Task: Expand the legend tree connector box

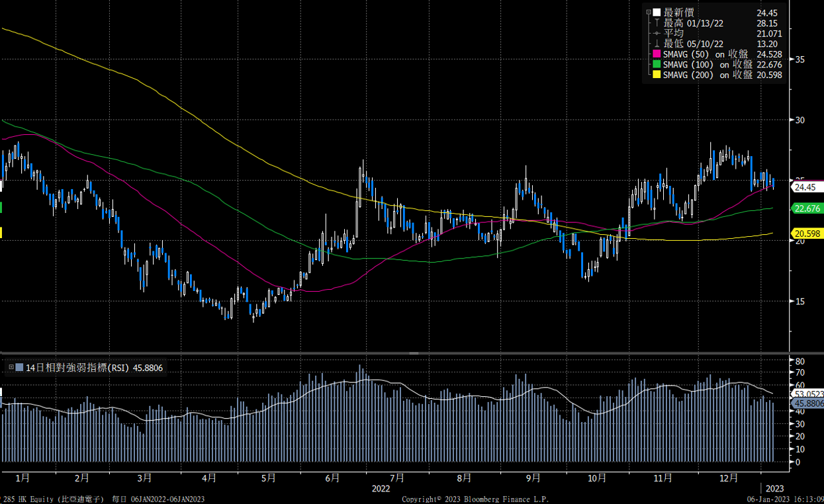Action: 649,11
